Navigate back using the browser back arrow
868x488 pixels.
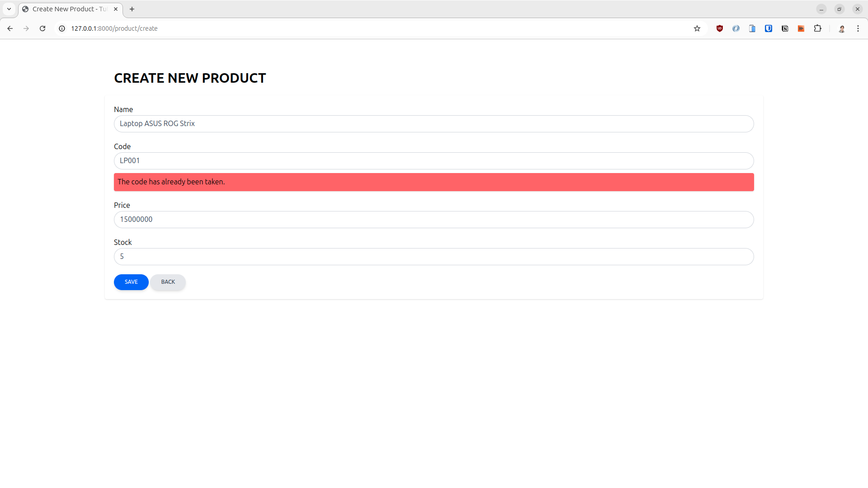click(10, 28)
